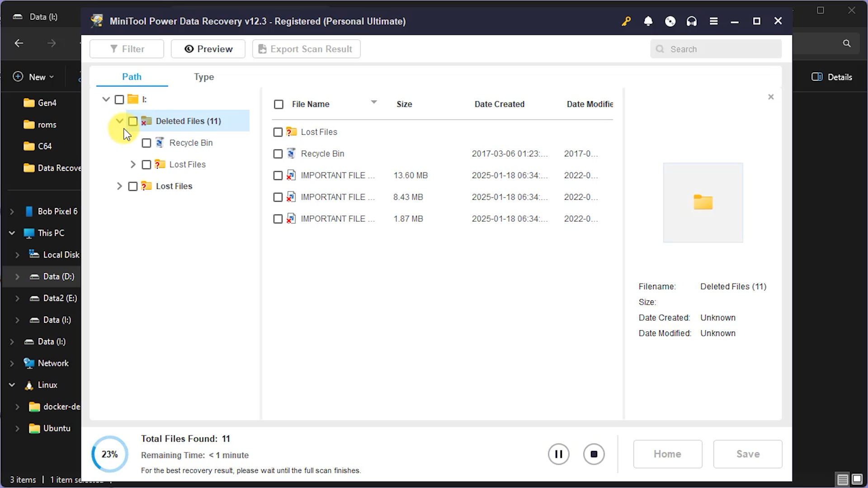Switch Explorer to large thumbnails view icon

tap(857, 479)
